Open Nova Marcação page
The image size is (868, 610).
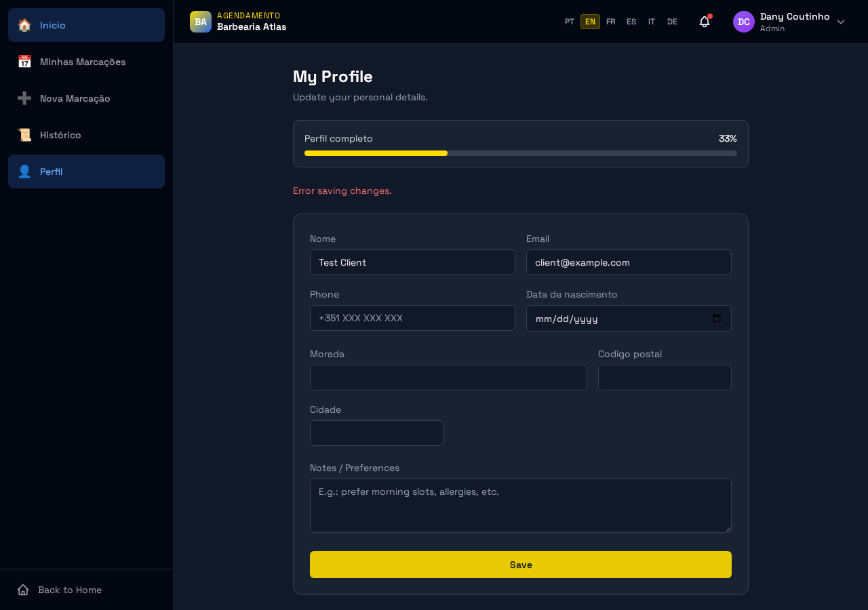click(x=86, y=98)
